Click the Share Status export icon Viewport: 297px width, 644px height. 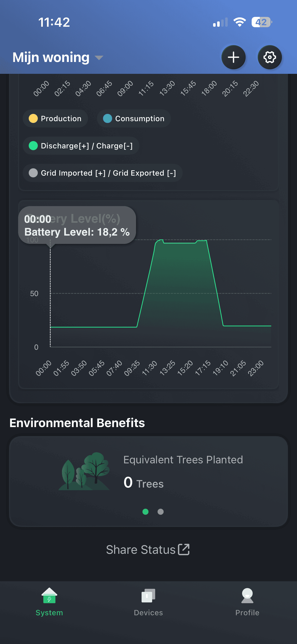pos(184,550)
